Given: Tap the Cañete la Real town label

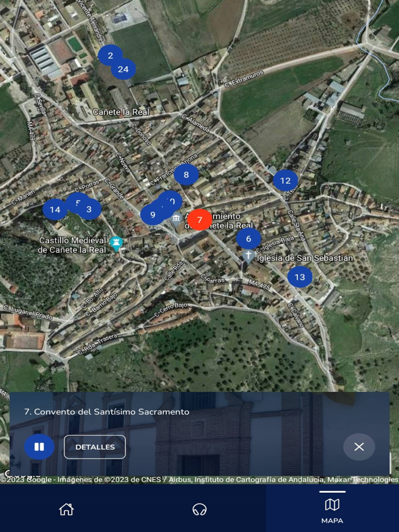Looking at the screenshot, I should [121, 112].
